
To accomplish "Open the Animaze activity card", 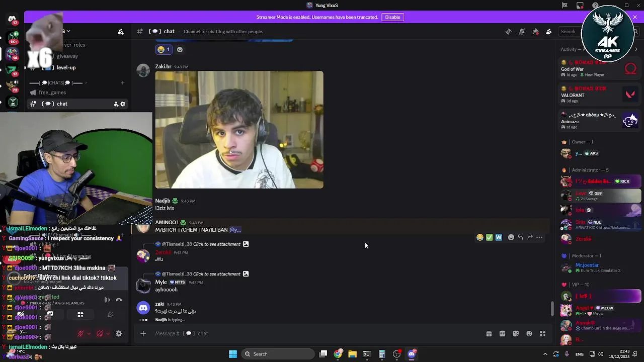I will click(x=600, y=121).
